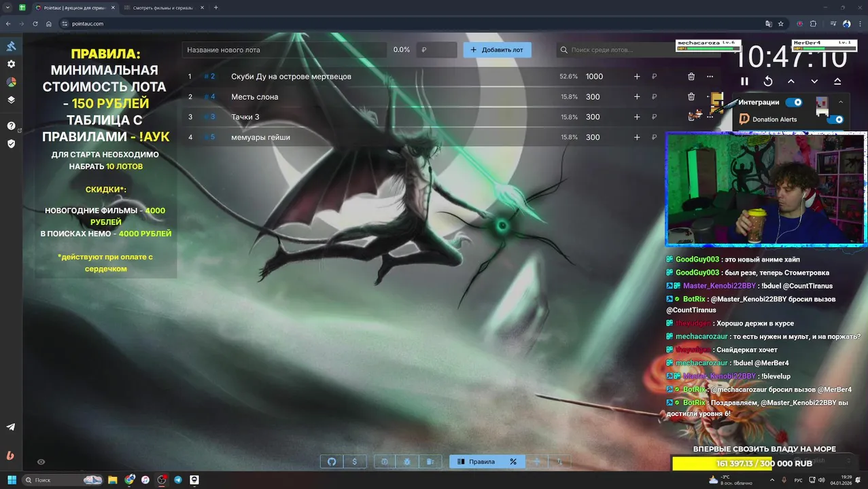Reset the timer with the circular arrow
This screenshot has width=868, height=489.
768,81
